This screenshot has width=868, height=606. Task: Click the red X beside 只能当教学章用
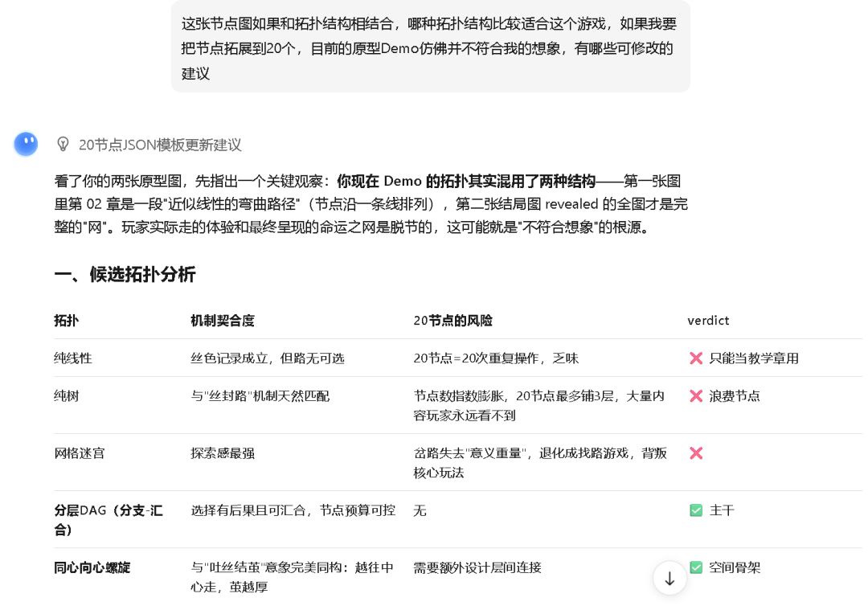tap(696, 358)
